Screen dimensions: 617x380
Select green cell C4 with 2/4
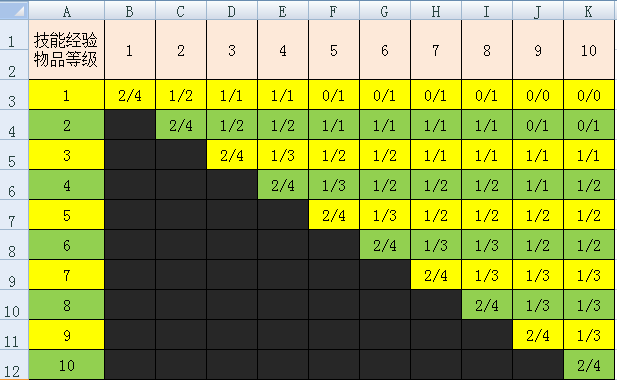point(181,125)
